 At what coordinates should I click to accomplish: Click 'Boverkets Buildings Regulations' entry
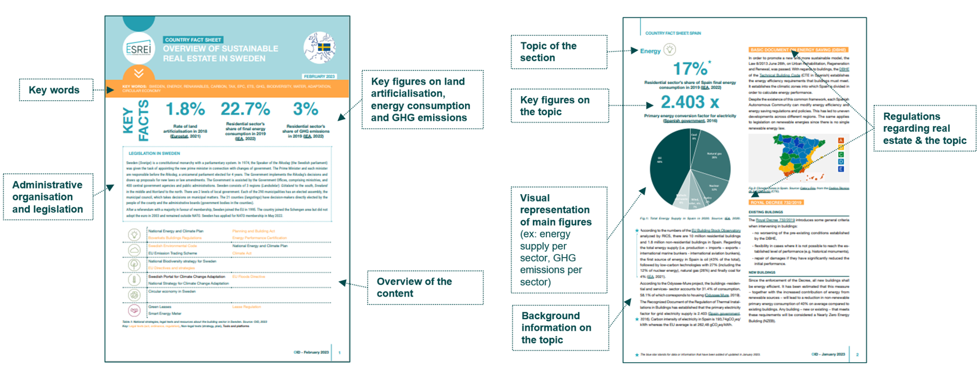(x=175, y=238)
